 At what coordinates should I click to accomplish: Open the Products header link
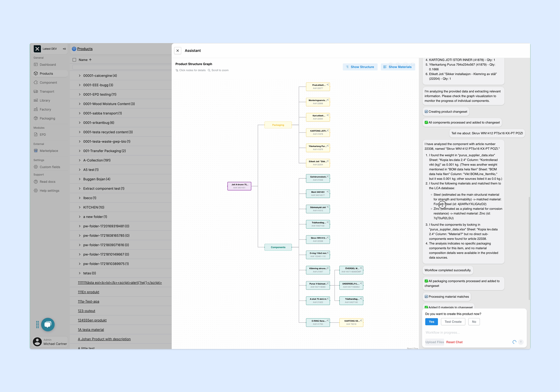(85, 49)
